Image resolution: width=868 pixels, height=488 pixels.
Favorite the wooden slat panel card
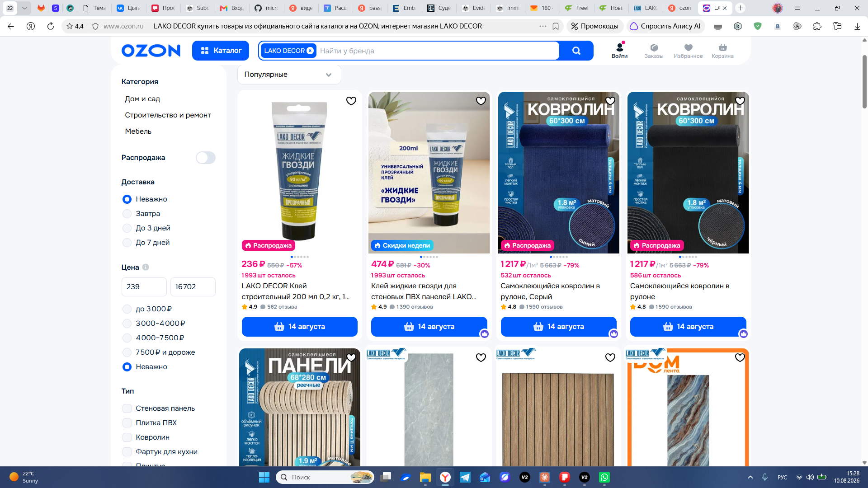point(610,357)
